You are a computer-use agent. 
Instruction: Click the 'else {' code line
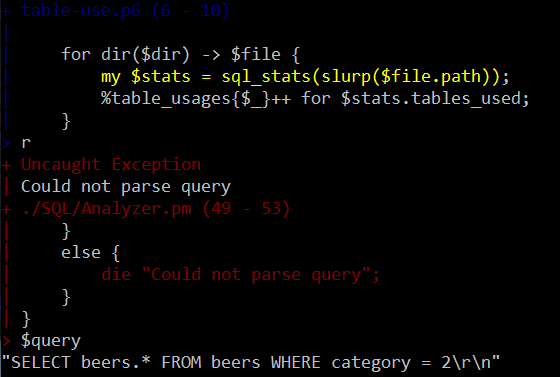pyautogui.click(x=90, y=253)
